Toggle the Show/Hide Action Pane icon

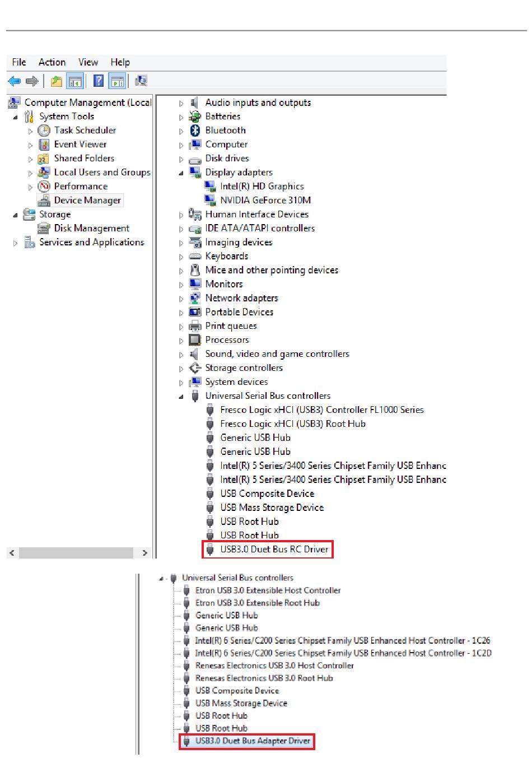(x=117, y=81)
